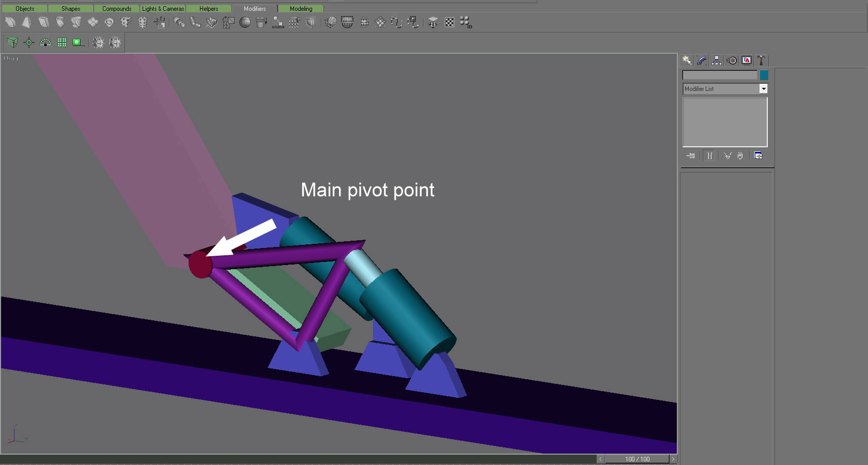Screen dimensions: 868x465
Task: Click the teal object color swatch
Action: point(764,75)
